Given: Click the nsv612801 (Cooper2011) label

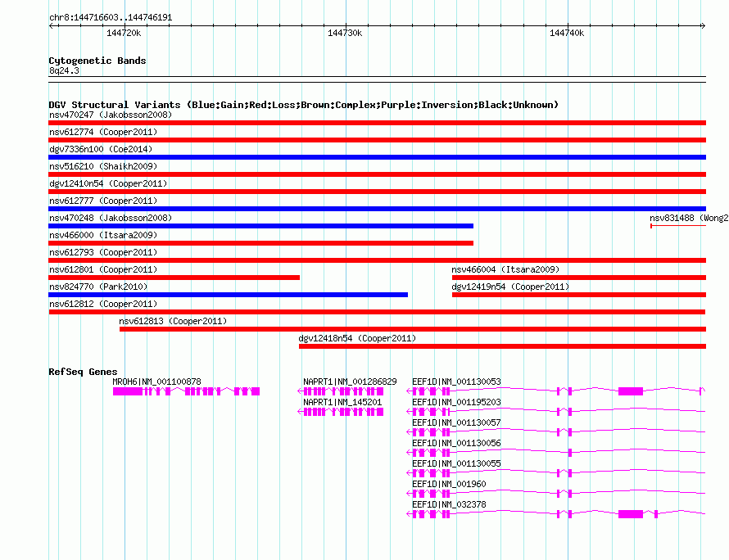Looking at the screenshot, I should click(x=103, y=269).
